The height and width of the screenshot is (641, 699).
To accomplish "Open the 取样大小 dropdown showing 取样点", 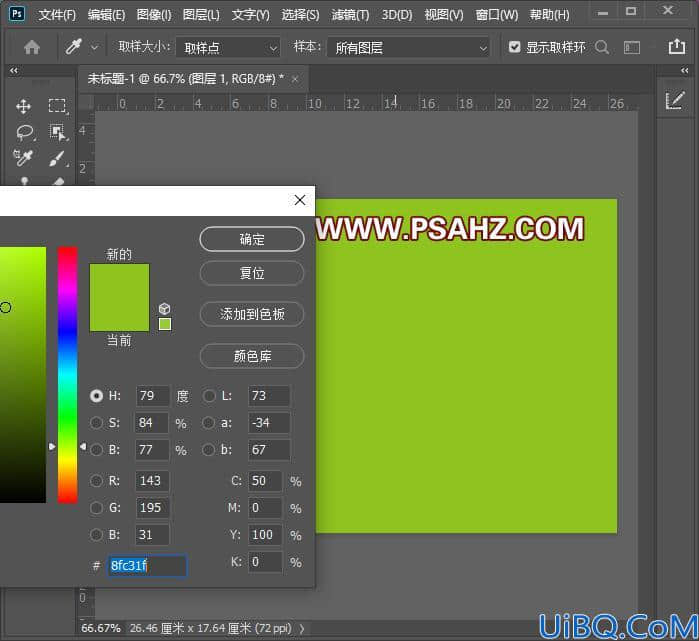I will tap(228, 47).
